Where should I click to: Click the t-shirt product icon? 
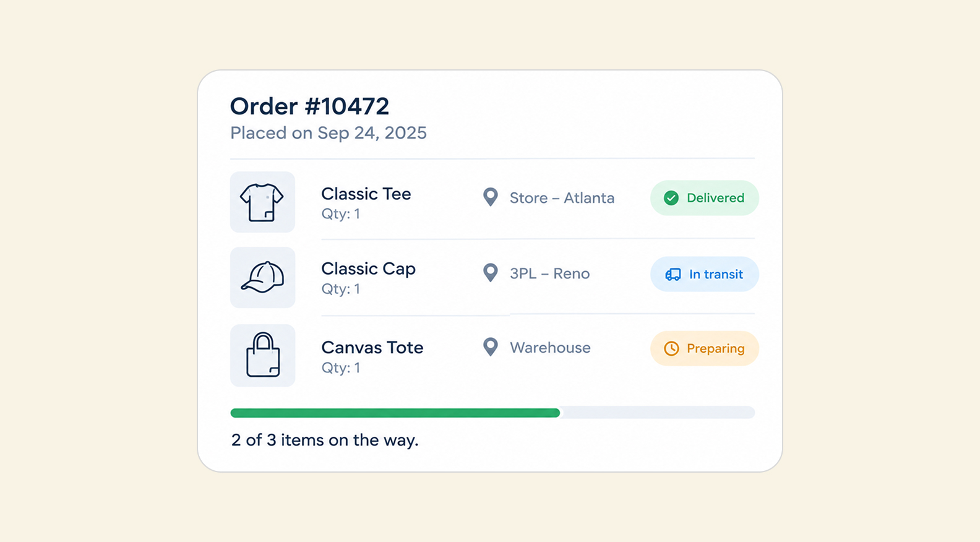pos(262,202)
